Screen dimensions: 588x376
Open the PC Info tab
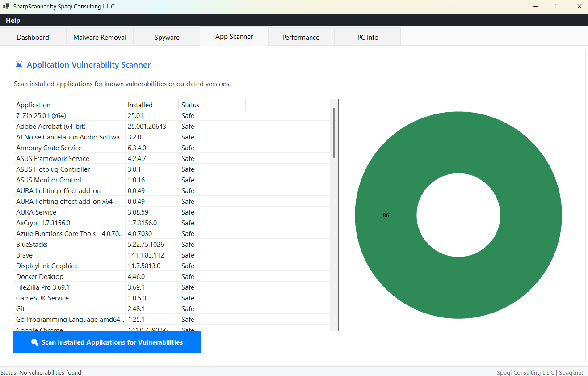tap(367, 38)
